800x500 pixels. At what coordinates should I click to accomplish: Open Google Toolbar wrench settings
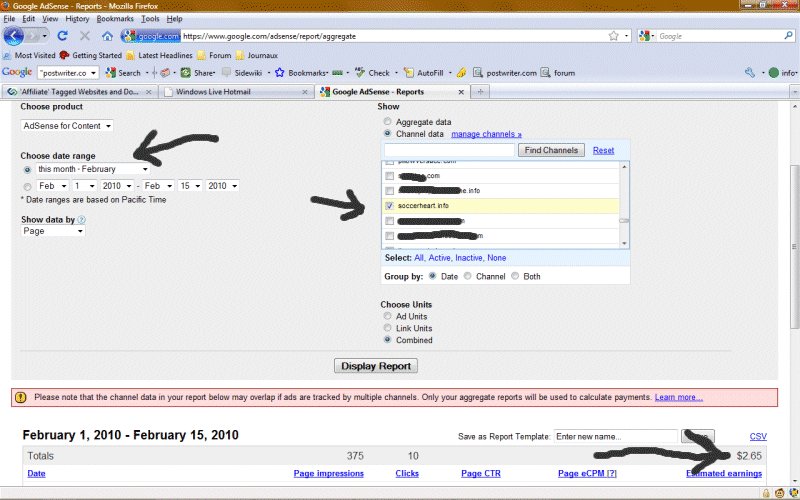click(x=749, y=73)
